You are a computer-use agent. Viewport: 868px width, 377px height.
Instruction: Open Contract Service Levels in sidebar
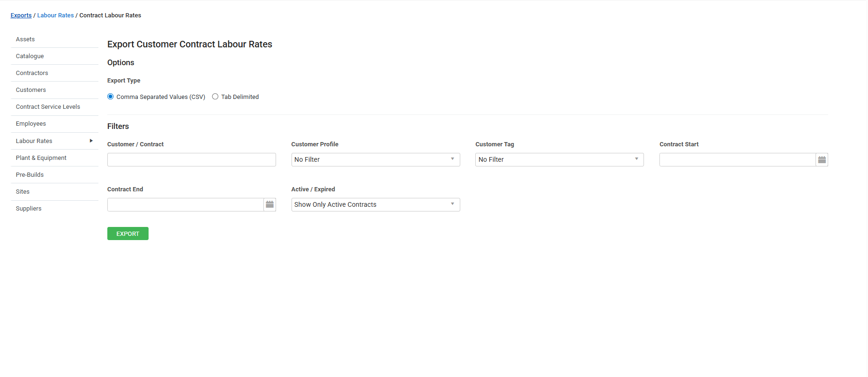point(48,107)
